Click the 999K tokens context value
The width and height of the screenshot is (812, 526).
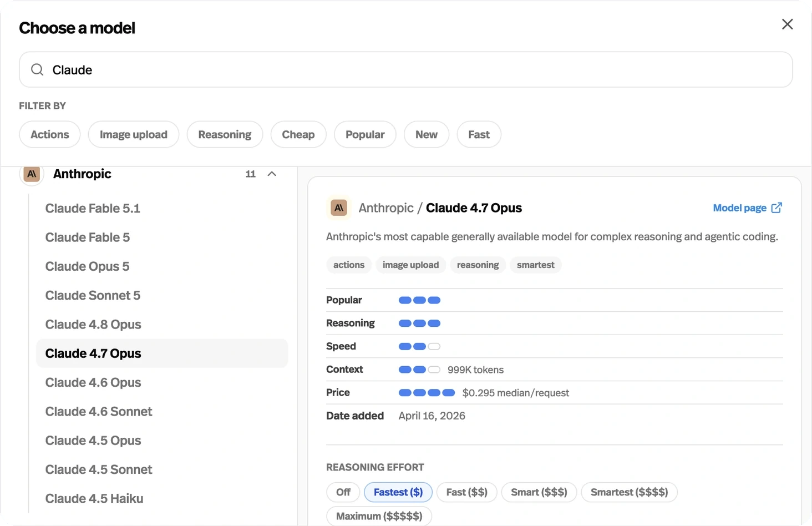coord(476,370)
